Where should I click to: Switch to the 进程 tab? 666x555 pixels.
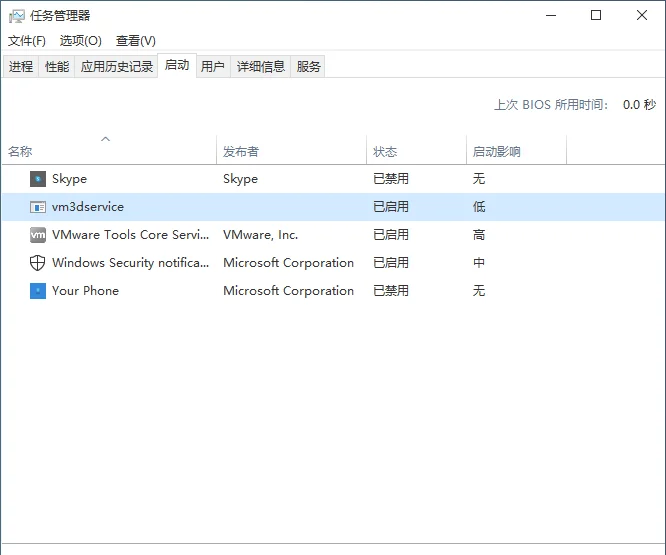21,67
